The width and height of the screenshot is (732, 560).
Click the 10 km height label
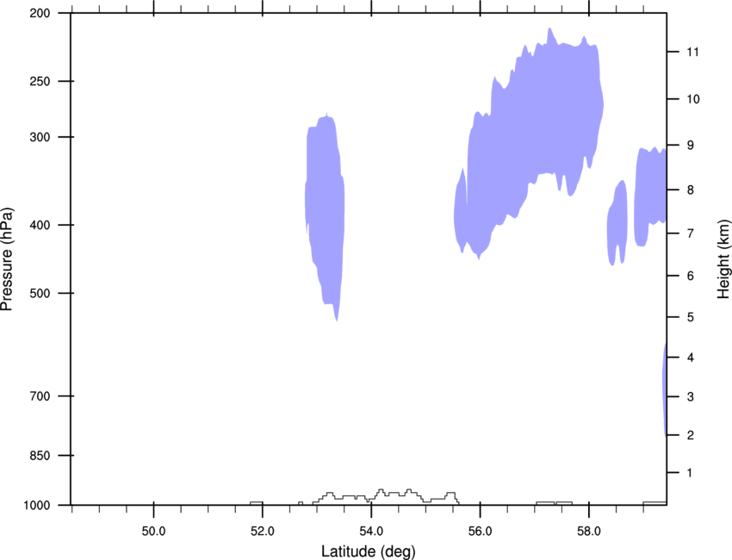click(693, 99)
